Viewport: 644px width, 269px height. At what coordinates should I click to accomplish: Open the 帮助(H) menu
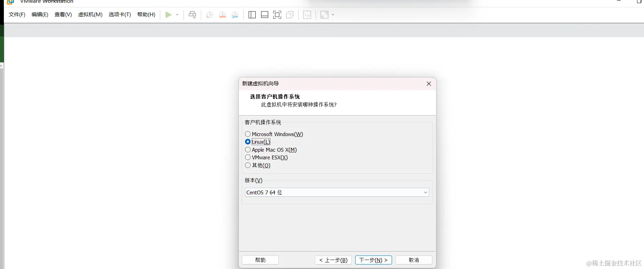click(146, 15)
